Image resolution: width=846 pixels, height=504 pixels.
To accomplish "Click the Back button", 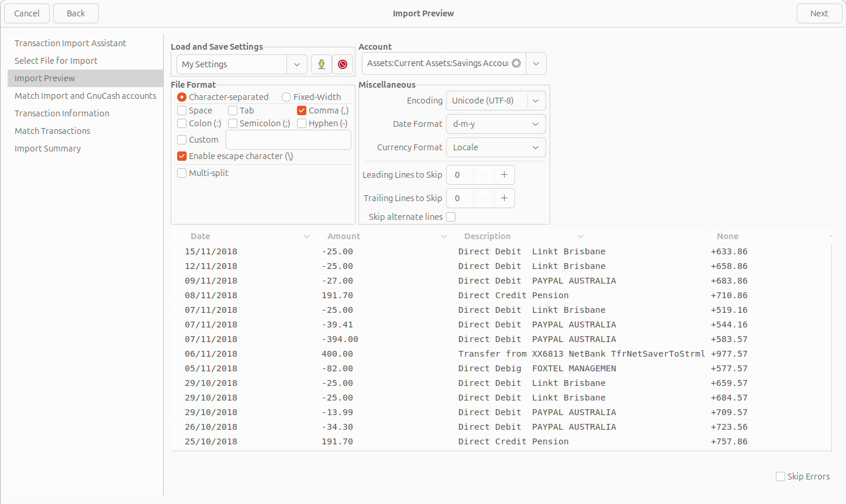I will tap(76, 13).
